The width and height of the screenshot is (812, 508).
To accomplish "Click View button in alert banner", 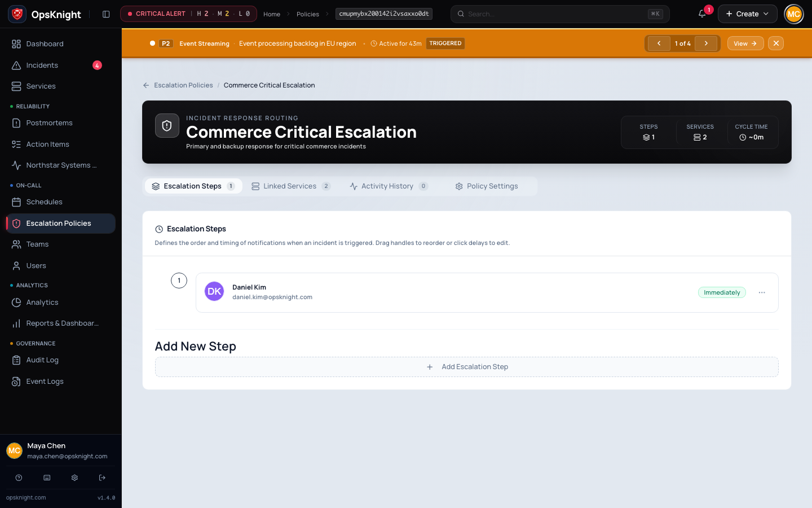I will 745,43.
